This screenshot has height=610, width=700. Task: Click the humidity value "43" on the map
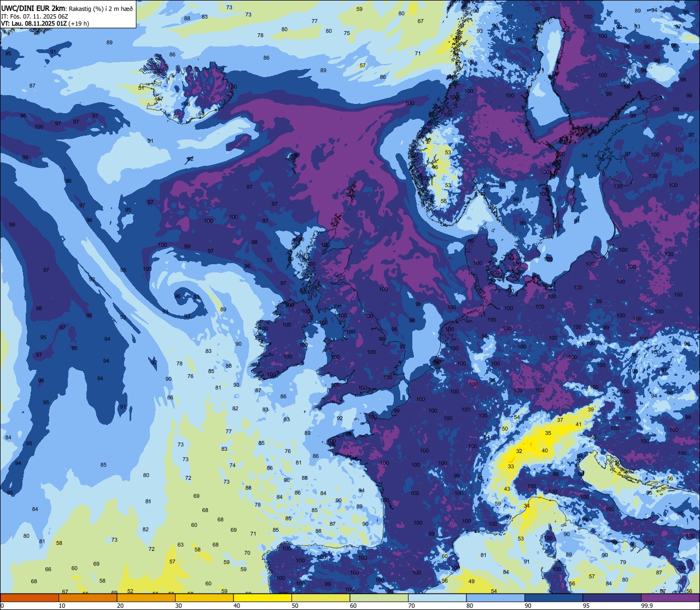coord(507,489)
